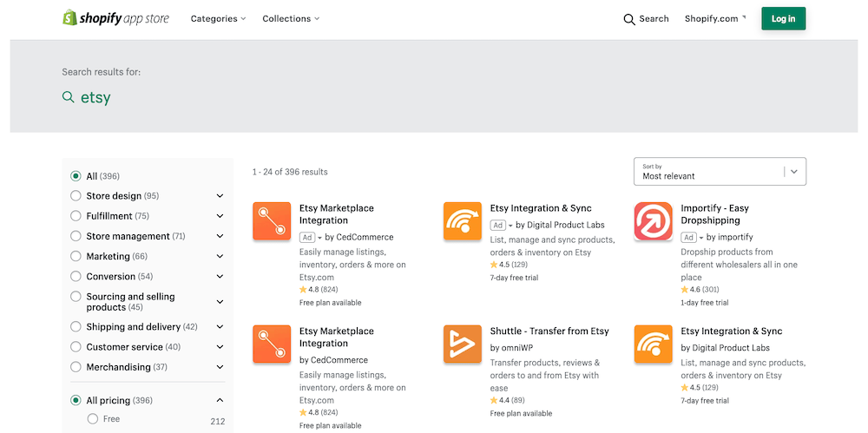The height and width of the screenshot is (433, 868).
Task: Click the Ad dropdown caret by CedCommerce
Action: 320,238
